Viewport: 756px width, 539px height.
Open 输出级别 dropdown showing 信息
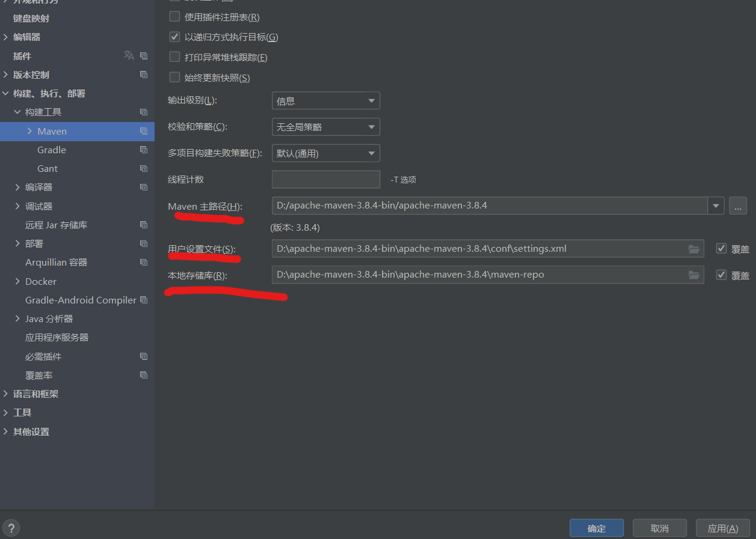326,101
